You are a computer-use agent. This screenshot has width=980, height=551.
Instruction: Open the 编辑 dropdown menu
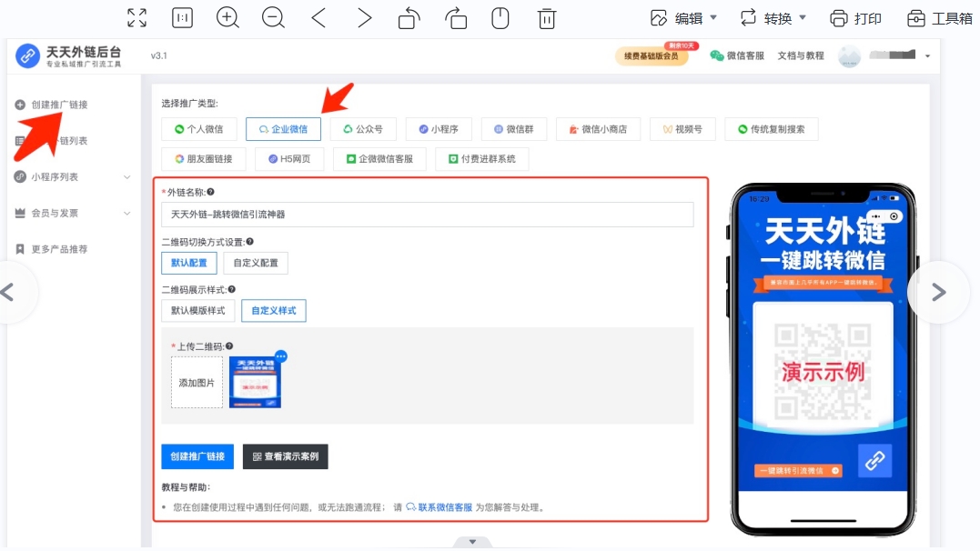(683, 18)
